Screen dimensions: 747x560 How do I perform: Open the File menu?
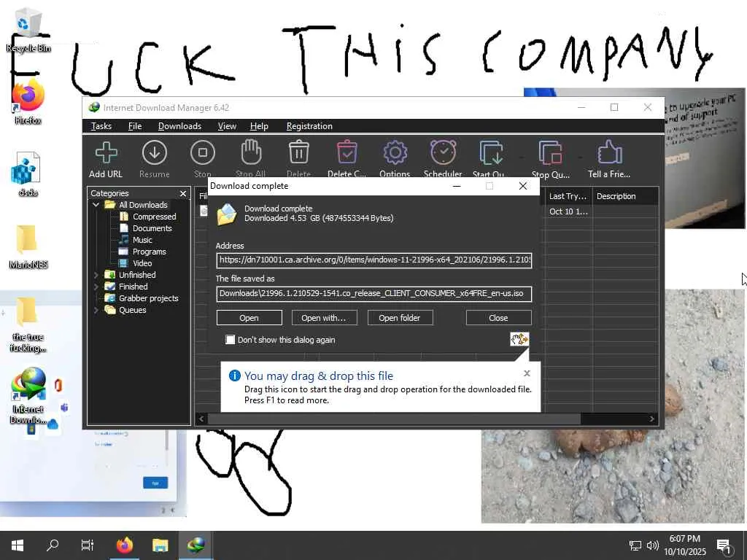point(135,126)
